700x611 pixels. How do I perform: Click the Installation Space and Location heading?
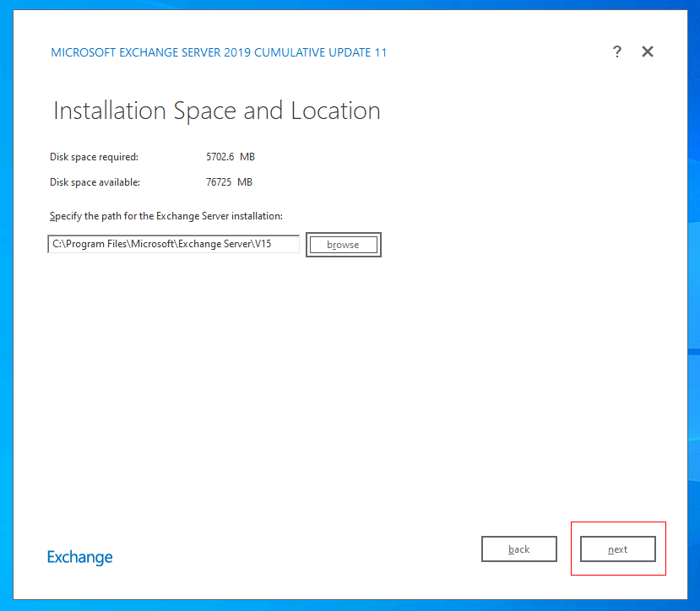(x=217, y=111)
